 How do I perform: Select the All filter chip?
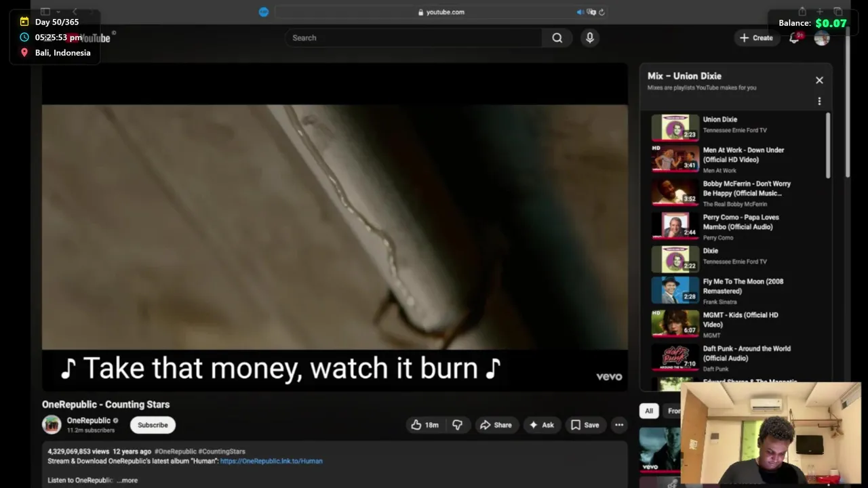[x=649, y=411]
